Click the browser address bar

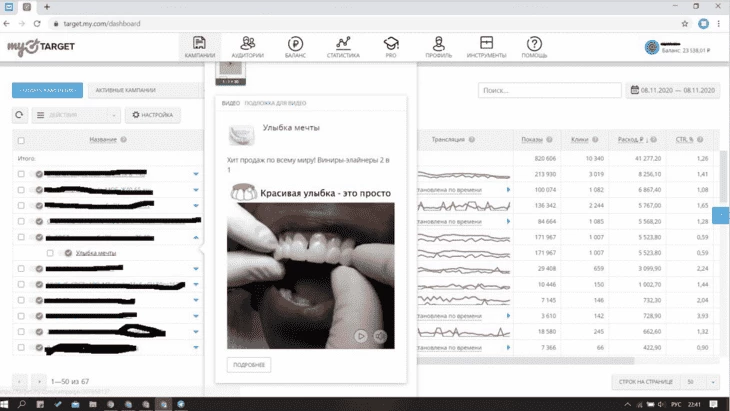363,24
